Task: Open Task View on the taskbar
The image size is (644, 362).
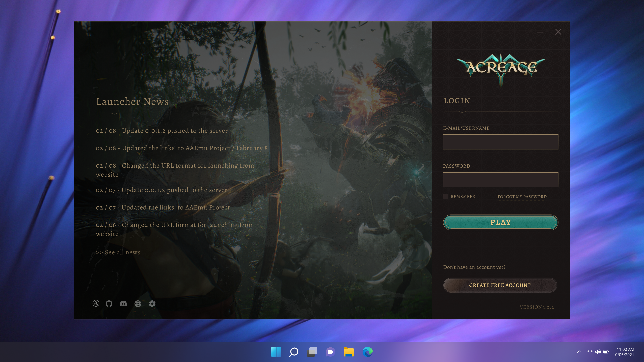Action: [312, 352]
